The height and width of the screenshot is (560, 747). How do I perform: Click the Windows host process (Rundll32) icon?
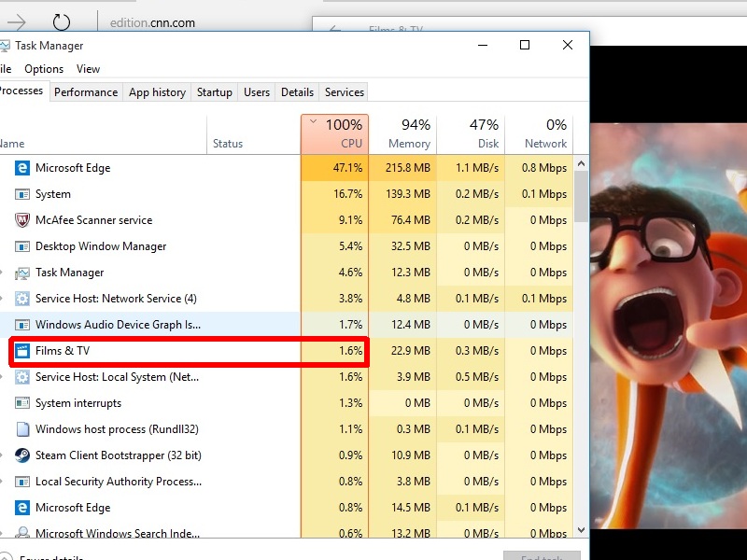22,429
